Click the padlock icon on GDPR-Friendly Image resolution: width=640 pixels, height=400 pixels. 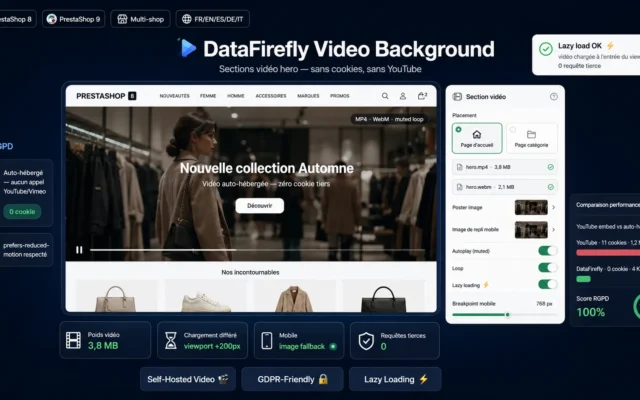[323, 379]
